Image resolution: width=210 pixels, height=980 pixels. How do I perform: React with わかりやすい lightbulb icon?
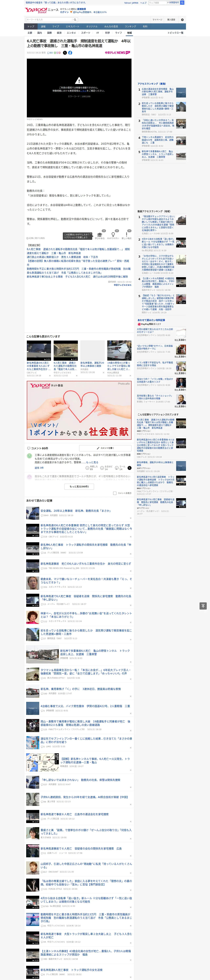coord(113,234)
